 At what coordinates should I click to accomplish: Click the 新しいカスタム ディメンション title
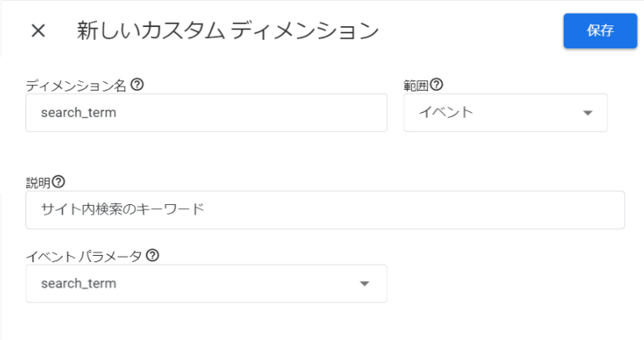click(227, 31)
